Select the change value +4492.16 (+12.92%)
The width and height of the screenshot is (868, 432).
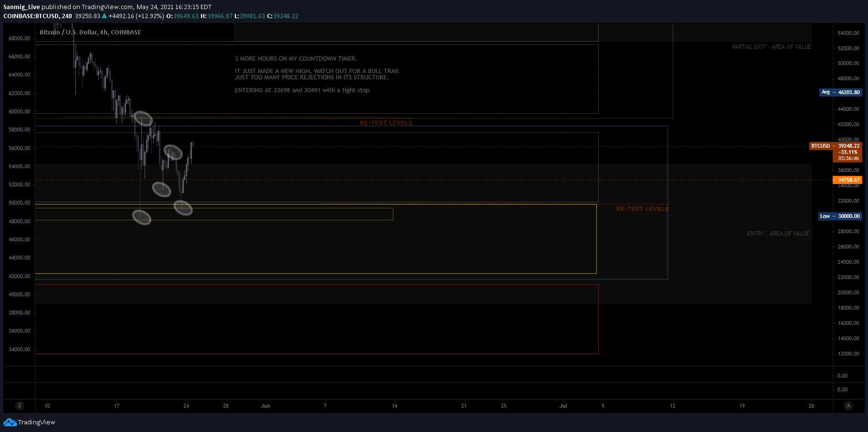[137, 16]
